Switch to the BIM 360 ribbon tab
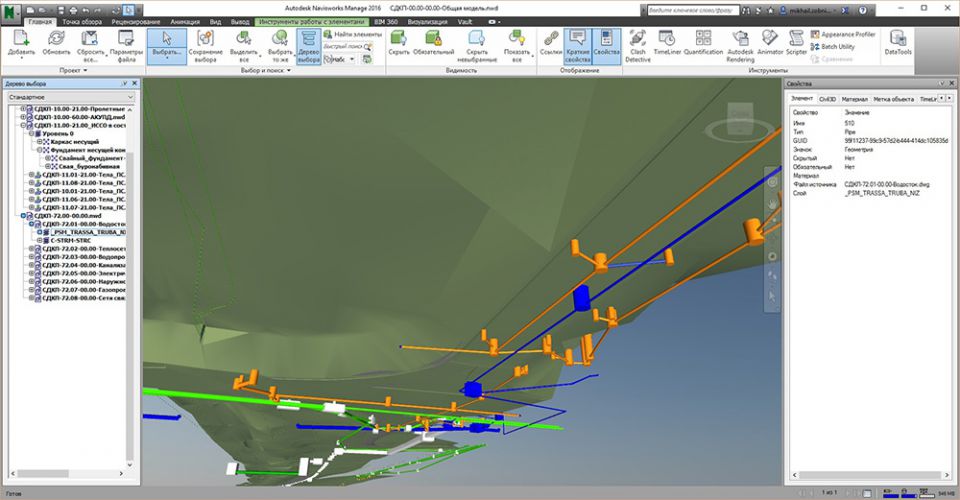 (386, 21)
